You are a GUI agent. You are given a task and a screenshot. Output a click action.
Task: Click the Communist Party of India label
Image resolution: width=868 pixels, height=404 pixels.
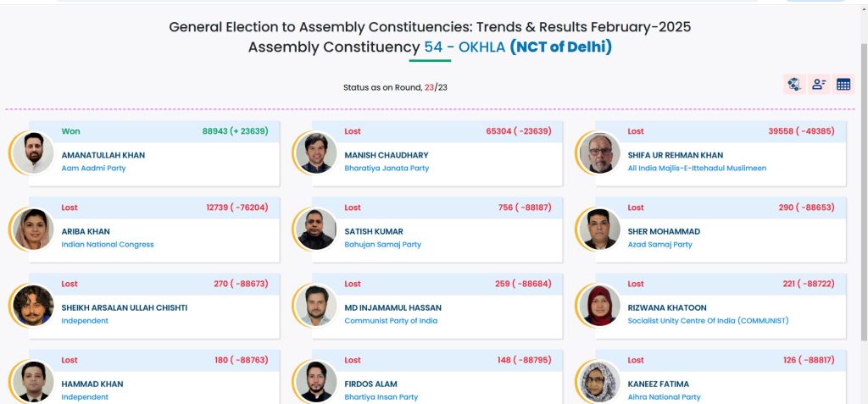tap(390, 321)
